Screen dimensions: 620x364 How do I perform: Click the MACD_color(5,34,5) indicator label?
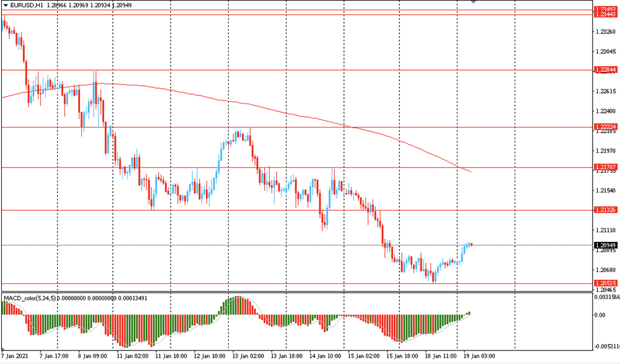[x=30, y=298]
